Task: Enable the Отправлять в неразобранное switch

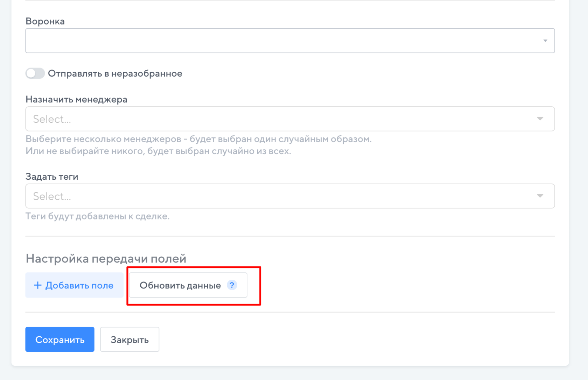Action: pos(35,73)
